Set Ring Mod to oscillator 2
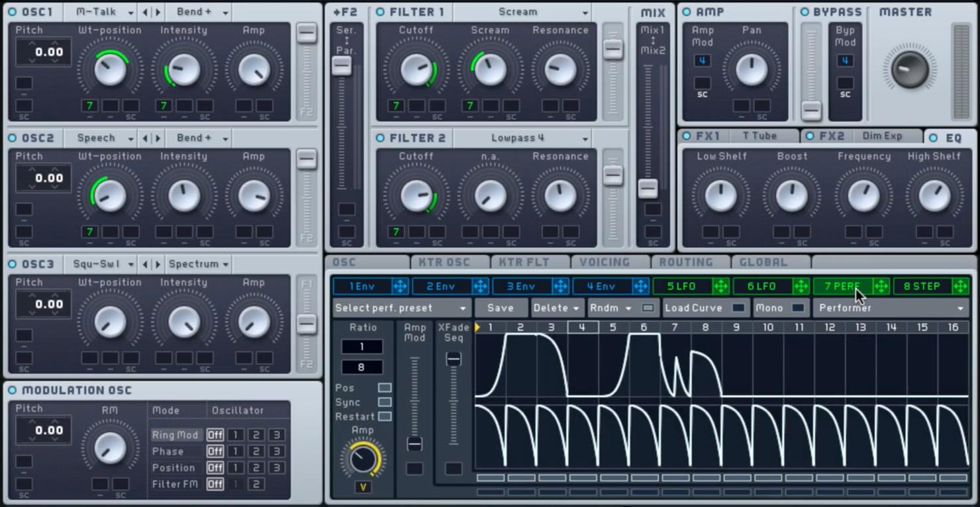Screen dimensions: 980x507 (256, 435)
